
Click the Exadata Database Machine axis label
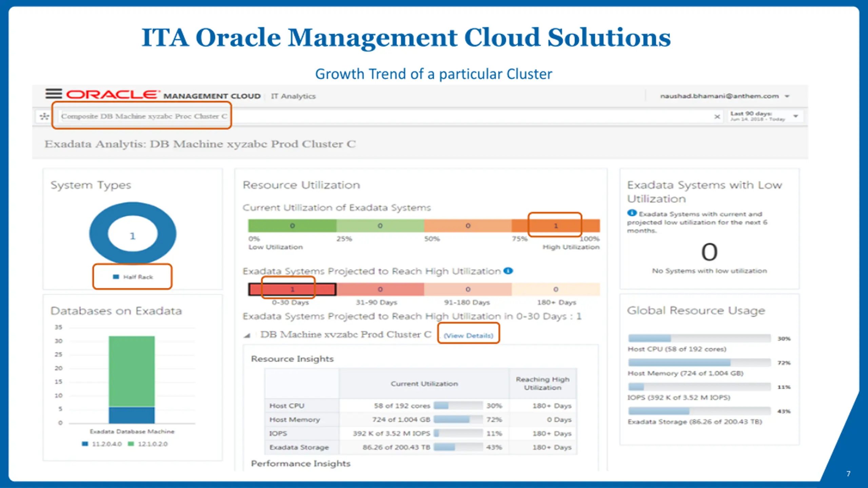132,431
